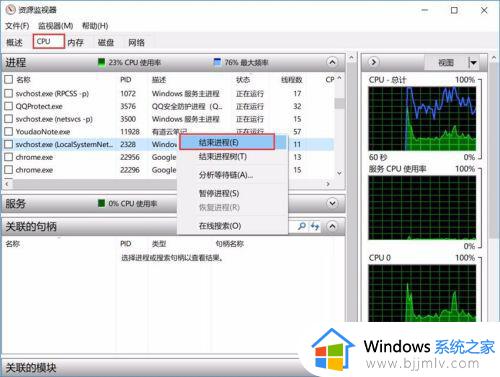Click the 视图 button in graph pane
The height and width of the screenshot is (377, 500).
click(446, 62)
